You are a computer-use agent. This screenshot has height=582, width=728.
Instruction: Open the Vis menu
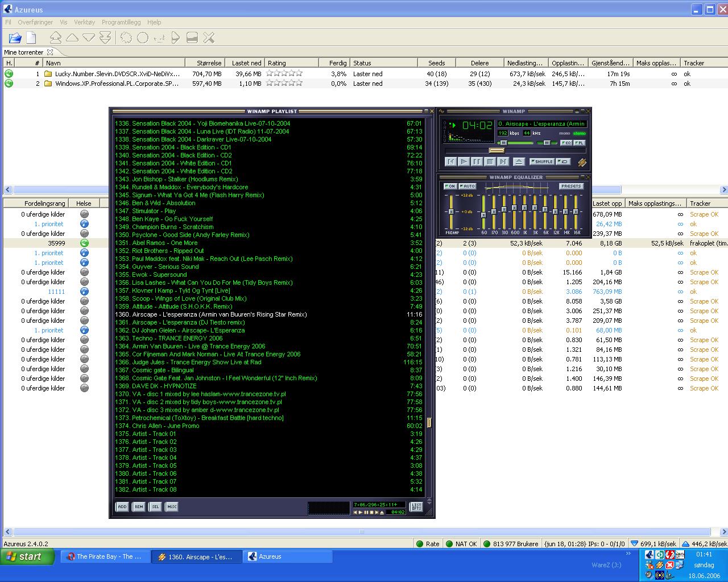coord(64,22)
